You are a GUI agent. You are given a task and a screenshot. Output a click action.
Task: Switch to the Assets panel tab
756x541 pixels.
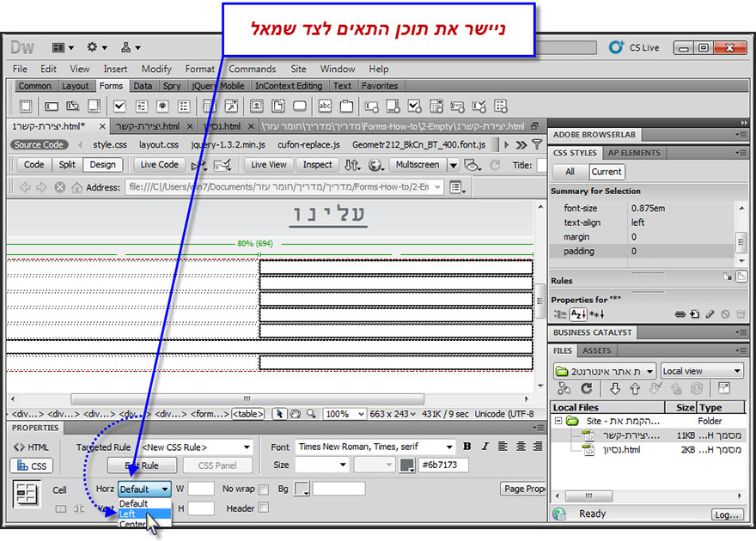(x=596, y=350)
